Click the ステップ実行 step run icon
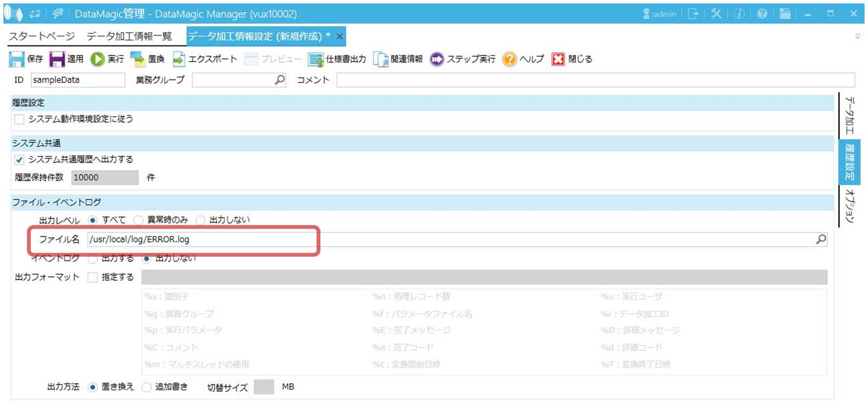Screen dimensions: 868x406 pos(437,59)
